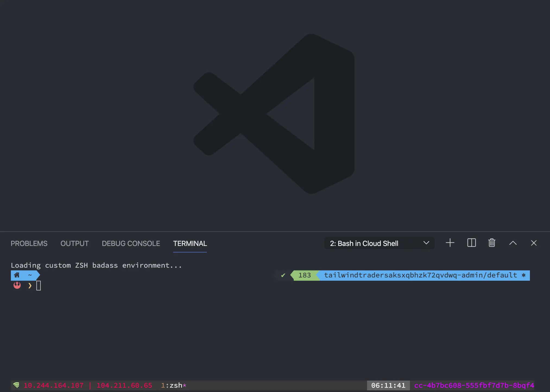Click the tailwindtraders cluster context text
This screenshot has height=392, width=550.
click(x=421, y=275)
